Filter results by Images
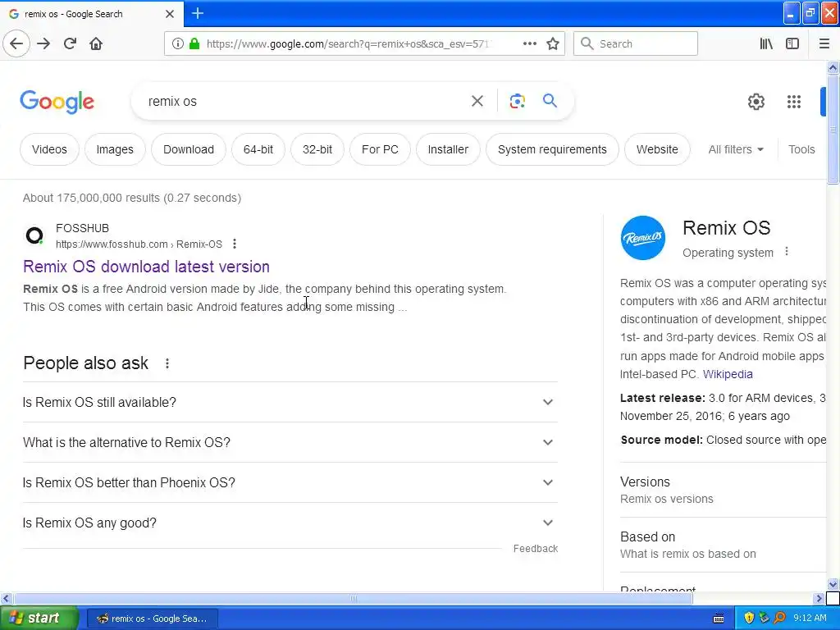The width and height of the screenshot is (840, 630). (115, 149)
